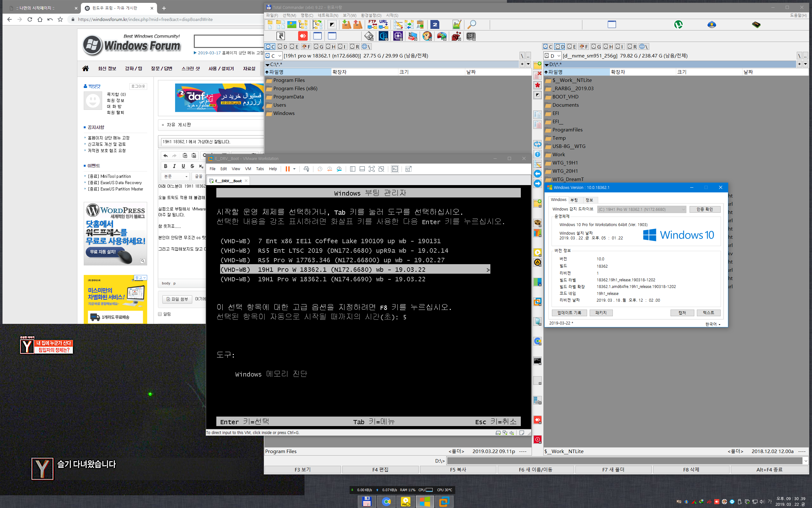The width and height of the screenshot is (812, 508).
Task: Click the synchronize directories toolbar icon
Action: coord(409,24)
